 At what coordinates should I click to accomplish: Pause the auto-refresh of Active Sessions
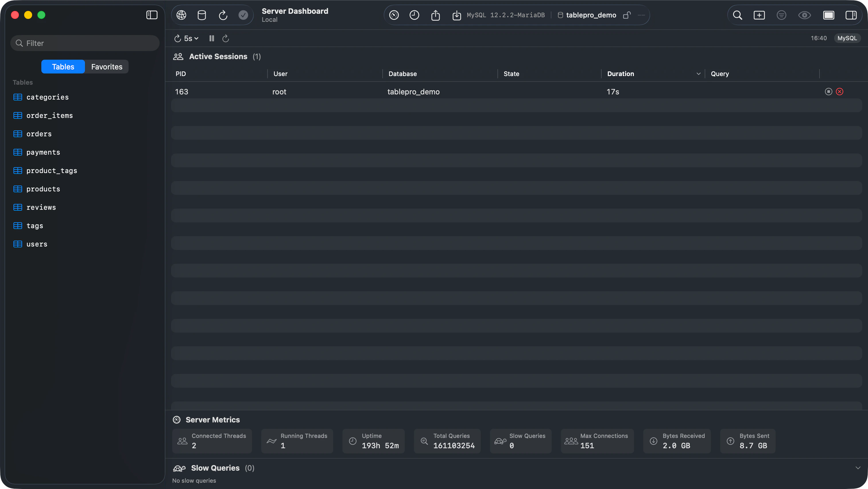(x=211, y=38)
